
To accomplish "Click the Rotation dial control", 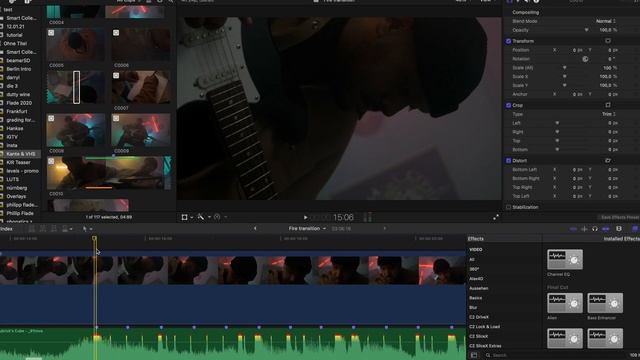I will click(585, 59).
